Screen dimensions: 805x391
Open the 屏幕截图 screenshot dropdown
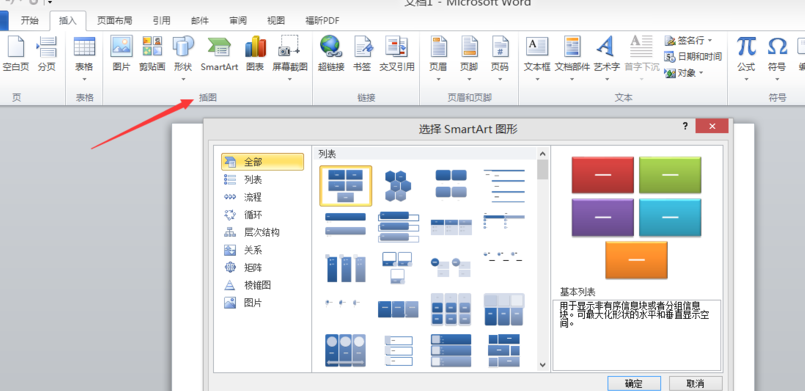[x=290, y=59]
